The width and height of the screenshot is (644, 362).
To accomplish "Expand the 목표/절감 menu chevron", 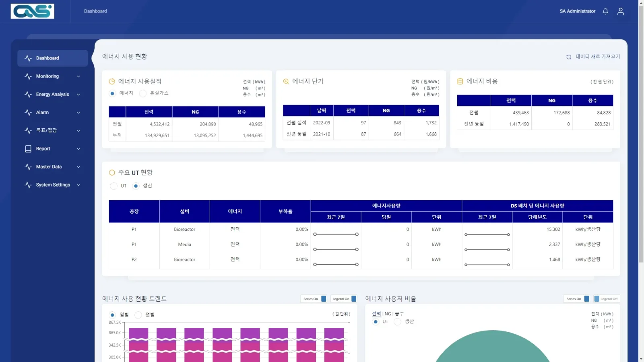I will [x=78, y=131].
